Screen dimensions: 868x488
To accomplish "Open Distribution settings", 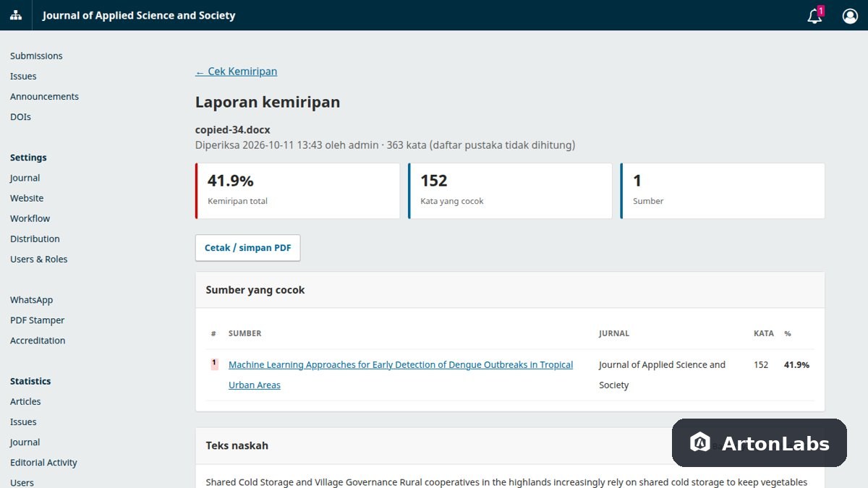I will [35, 239].
